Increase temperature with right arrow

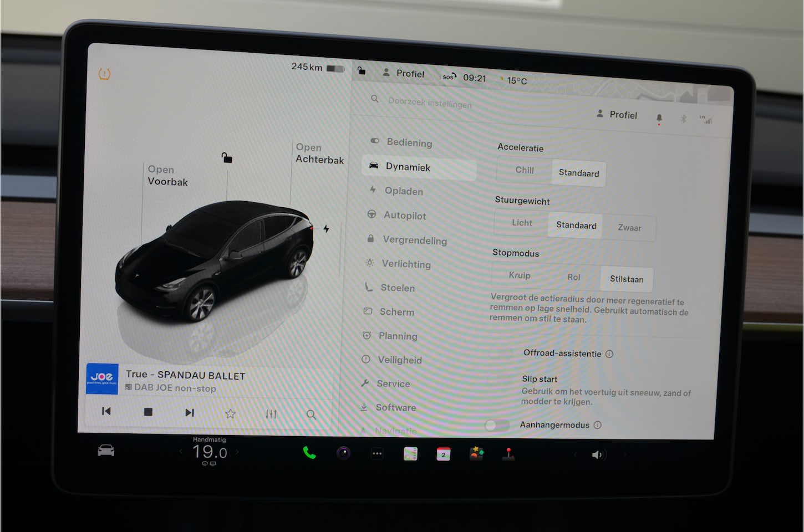click(x=238, y=452)
